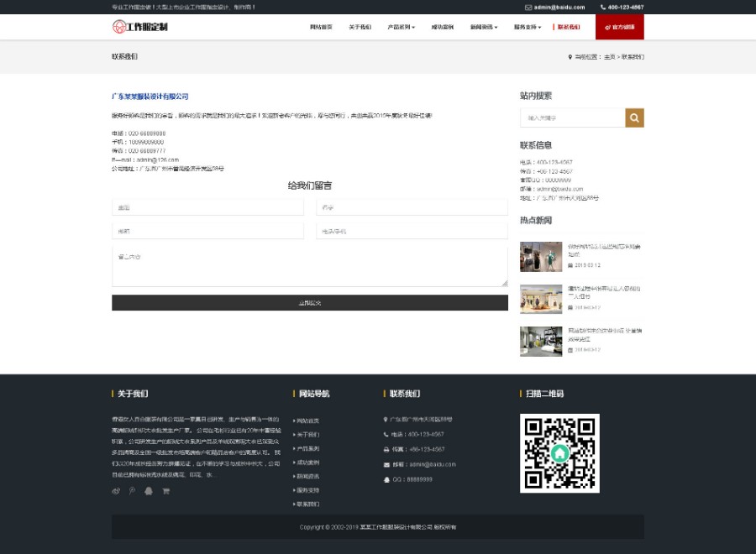Select 网站首页 in the navigation bar
This screenshot has height=554, width=756.
322,26
